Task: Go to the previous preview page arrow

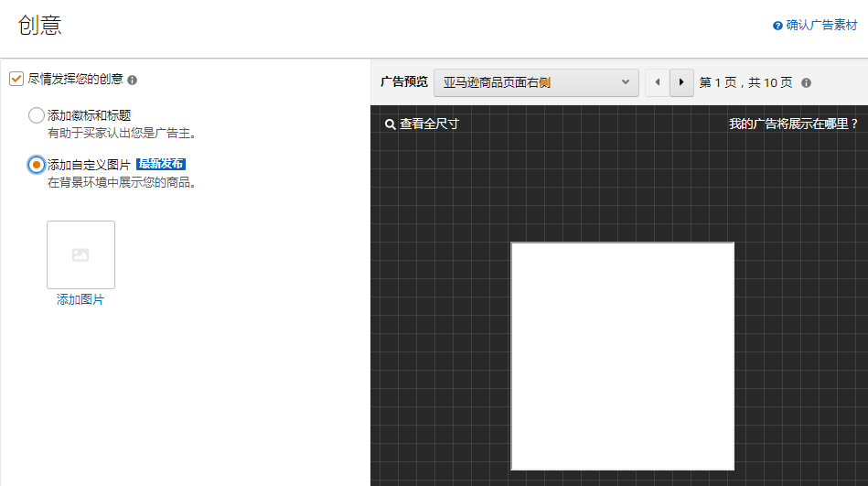Action: coord(657,82)
